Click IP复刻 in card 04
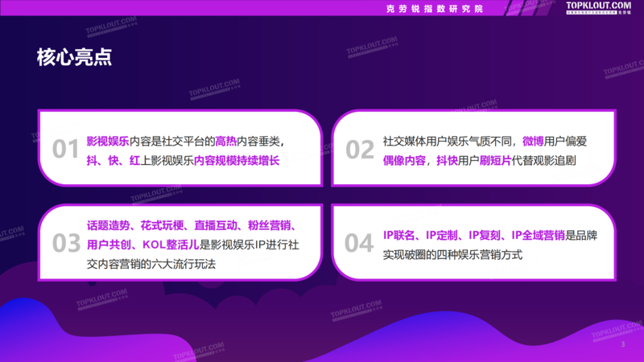Screen dimensions: 644x362 pos(485,235)
